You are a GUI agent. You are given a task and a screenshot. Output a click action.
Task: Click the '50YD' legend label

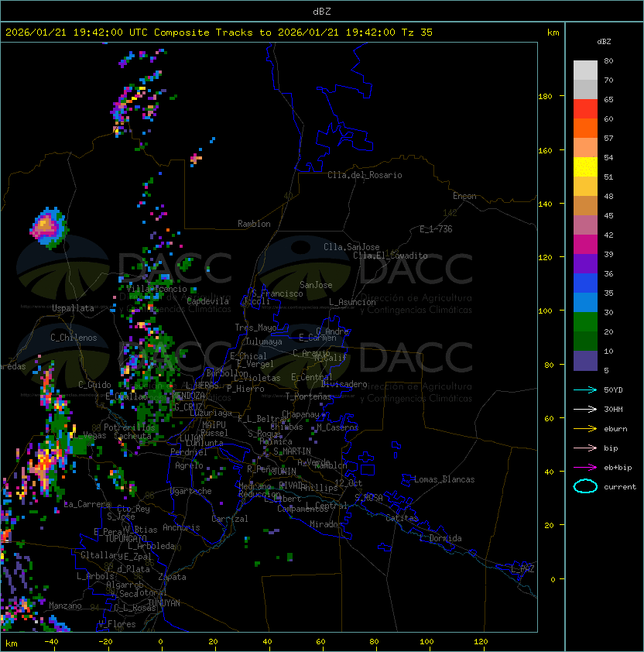(x=613, y=390)
